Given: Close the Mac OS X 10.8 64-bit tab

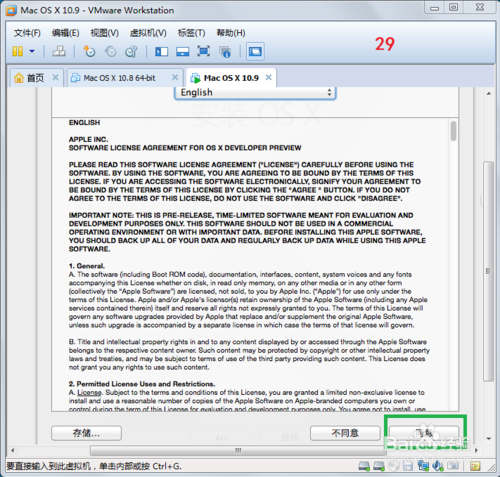Looking at the screenshot, I should point(175,77).
